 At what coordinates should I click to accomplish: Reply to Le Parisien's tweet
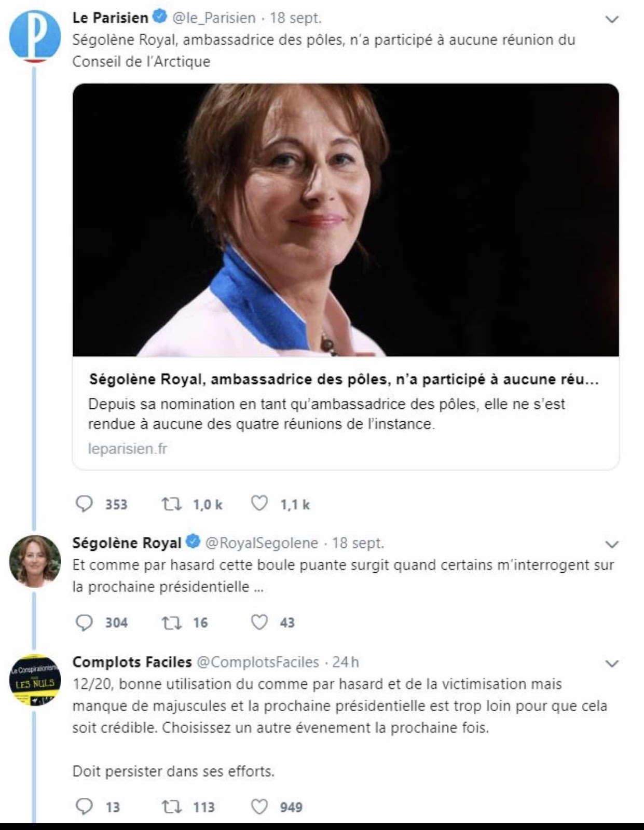(84, 504)
